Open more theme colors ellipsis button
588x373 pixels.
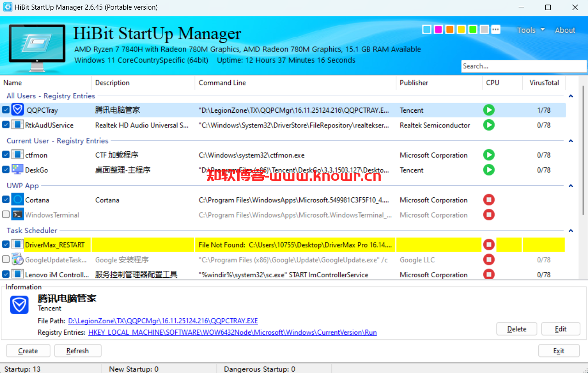pos(496,29)
